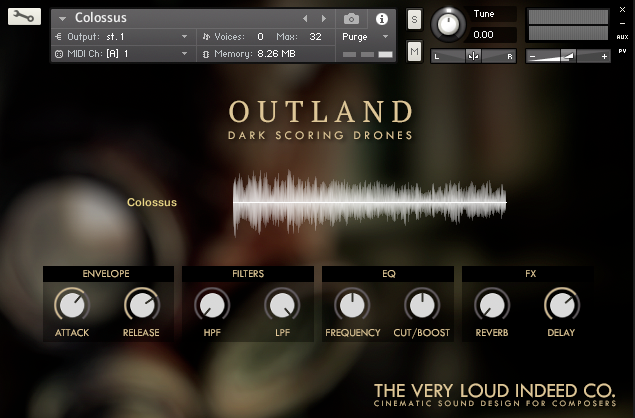Screen dimensions: 635x418
Task: Click the Tune knob
Action: [449, 24]
